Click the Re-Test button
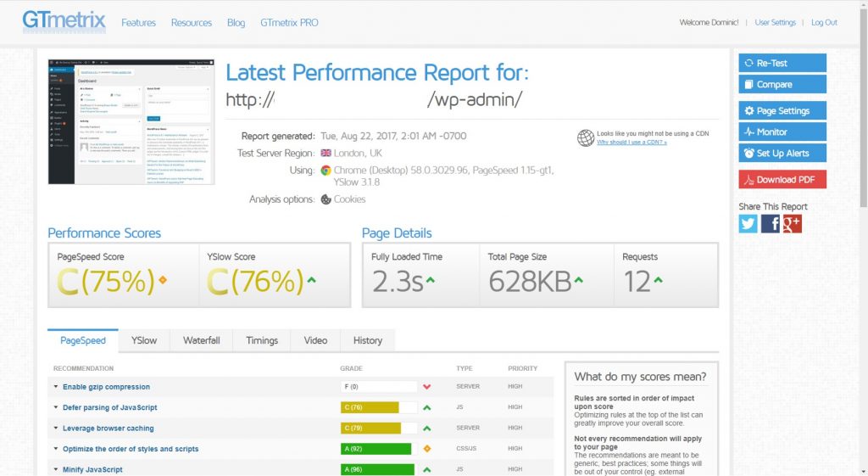This screenshot has width=868, height=476. [x=782, y=63]
